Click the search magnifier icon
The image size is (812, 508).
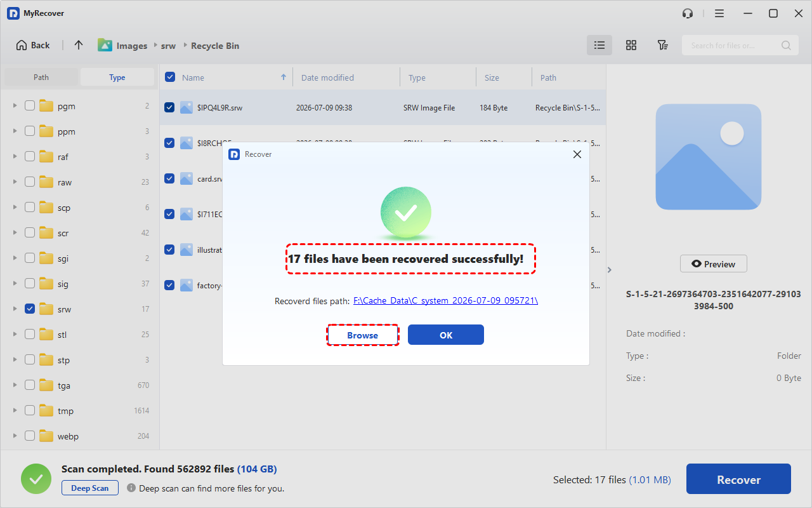click(x=786, y=45)
